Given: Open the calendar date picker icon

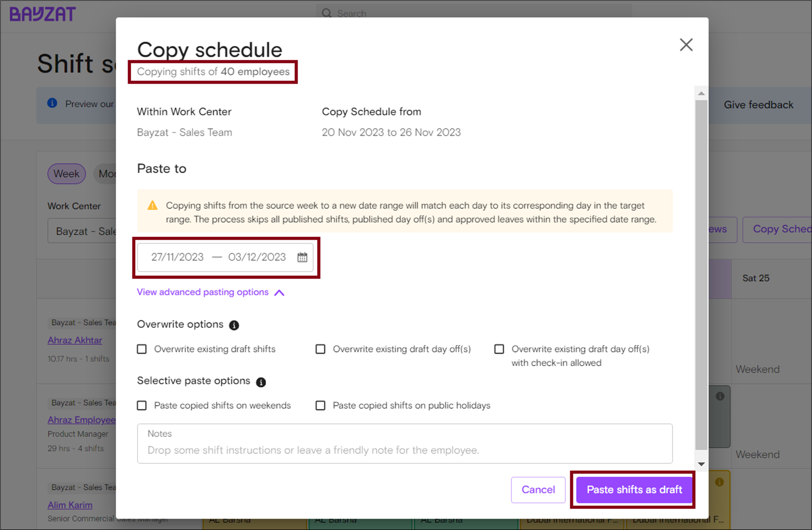Looking at the screenshot, I should (x=302, y=257).
